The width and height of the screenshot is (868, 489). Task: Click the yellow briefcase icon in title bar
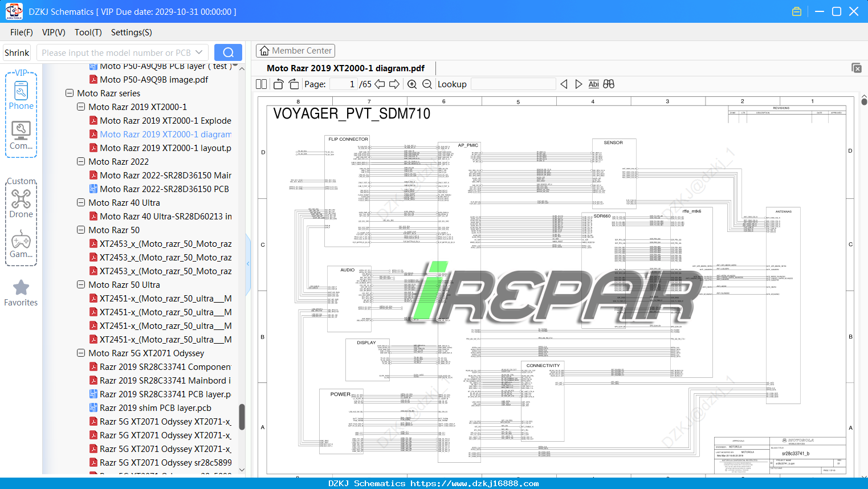point(797,11)
